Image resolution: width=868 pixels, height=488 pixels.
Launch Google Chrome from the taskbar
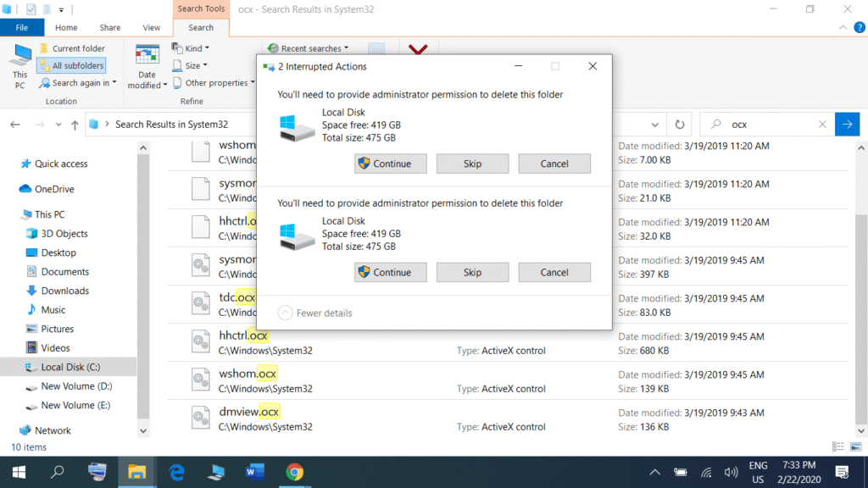pos(294,471)
